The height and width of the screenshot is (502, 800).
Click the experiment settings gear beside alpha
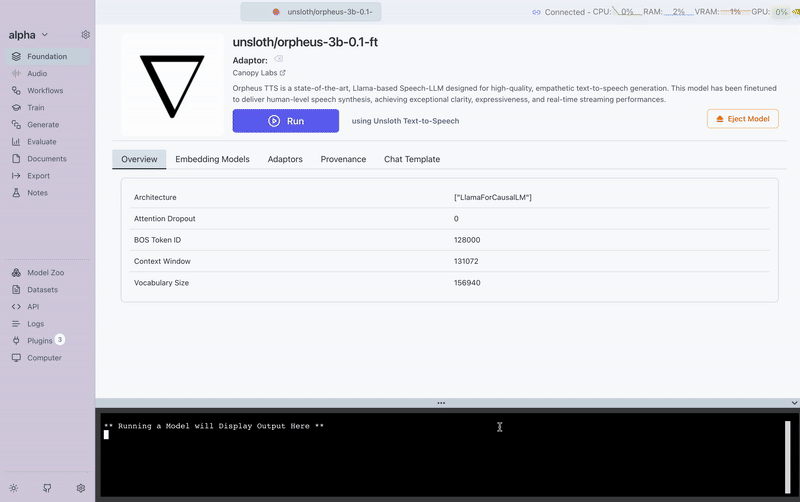[86, 35]
